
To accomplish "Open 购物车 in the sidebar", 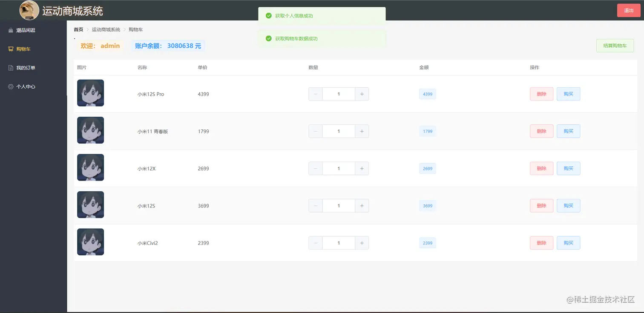I will coord(33,49).
